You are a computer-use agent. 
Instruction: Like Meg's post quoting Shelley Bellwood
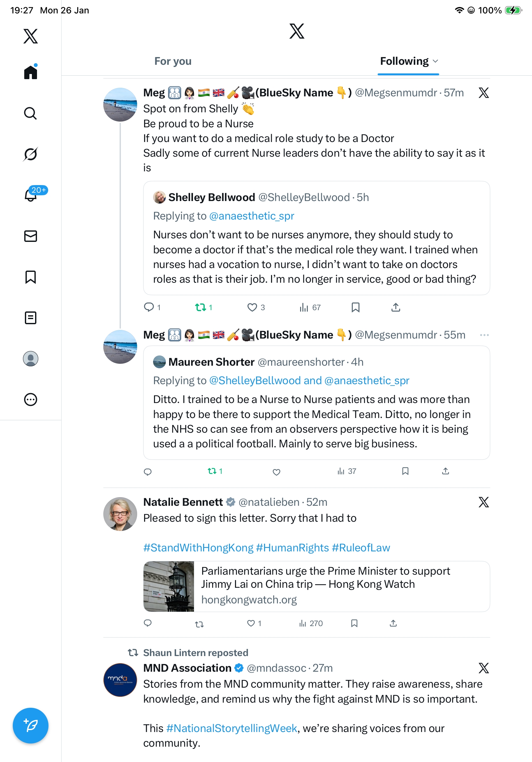pyautogui.click(x=252, y=307)
